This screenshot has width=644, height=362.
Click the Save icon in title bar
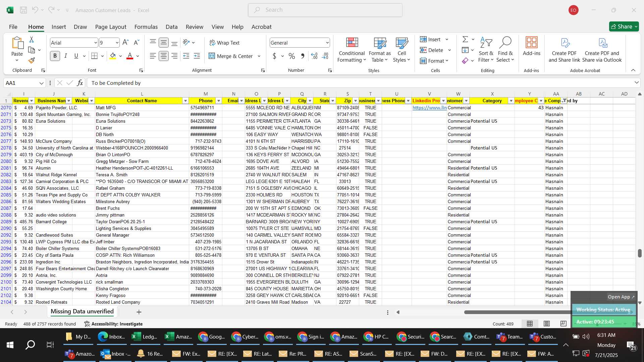pos(23,10)
